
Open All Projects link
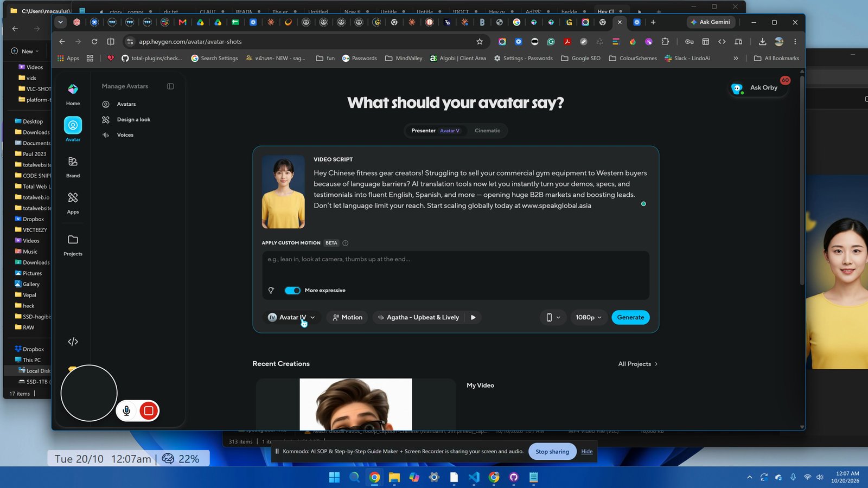tap(638, 364)
